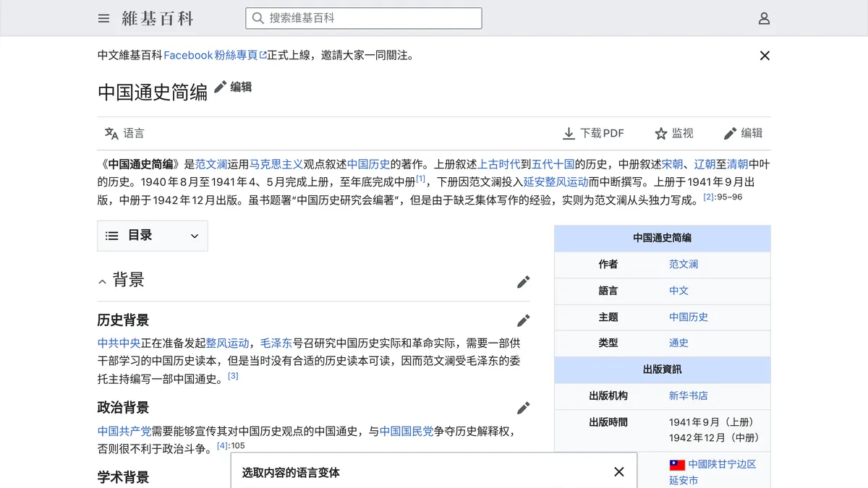
Task: Select the 学术背景 heading text
Action: tap(123, 477)
